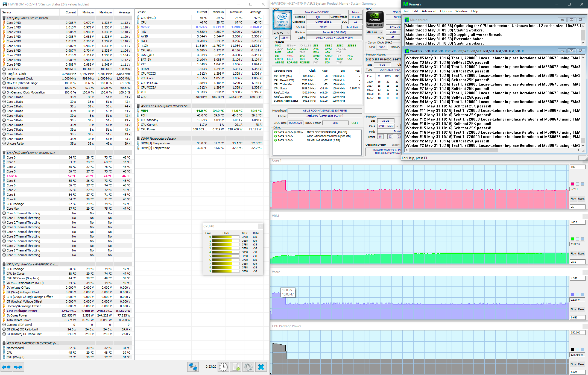
Task: Open the Options menu in Prime95
Action: point(446,11)
